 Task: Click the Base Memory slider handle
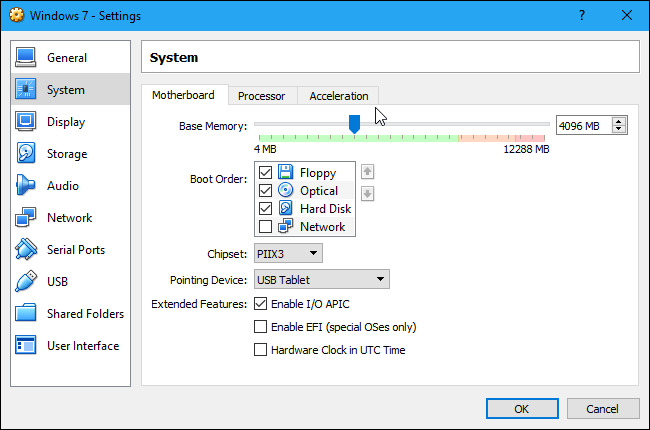(x=354, y=124)
